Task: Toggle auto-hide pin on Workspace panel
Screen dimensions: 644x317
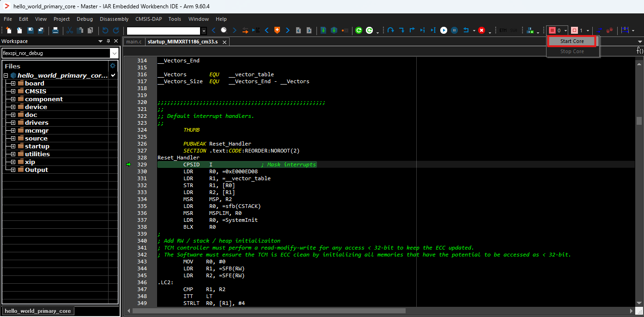Action: coord(109,41)
